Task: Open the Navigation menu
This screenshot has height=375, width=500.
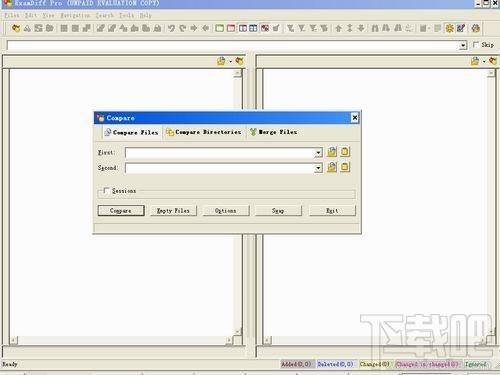Action: [x=75, y=15]
